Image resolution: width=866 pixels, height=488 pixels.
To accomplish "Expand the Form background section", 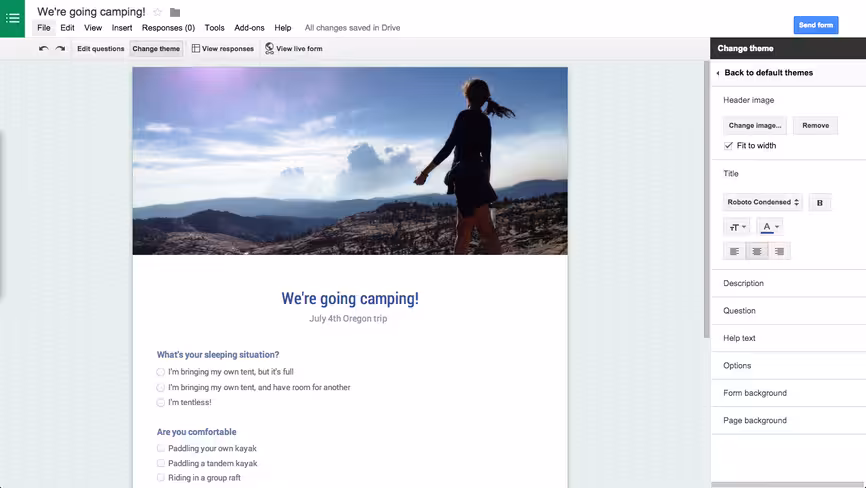I will pos(788,393).
